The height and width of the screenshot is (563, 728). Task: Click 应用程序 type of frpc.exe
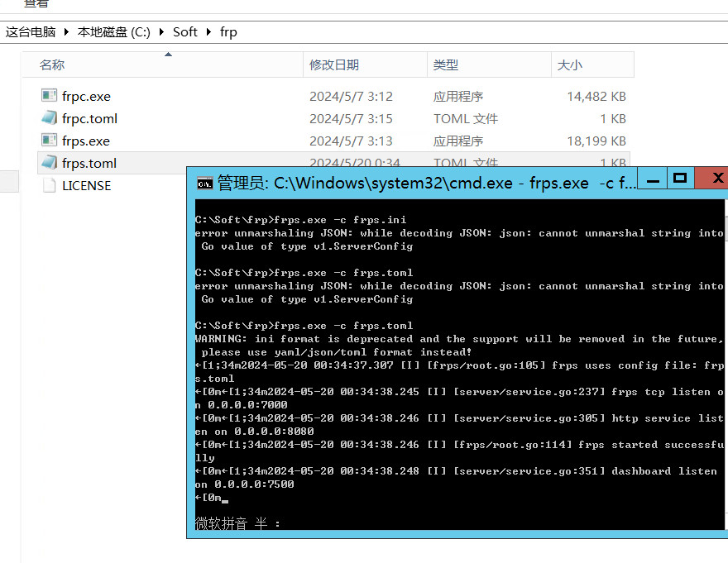tap(457, 96)
